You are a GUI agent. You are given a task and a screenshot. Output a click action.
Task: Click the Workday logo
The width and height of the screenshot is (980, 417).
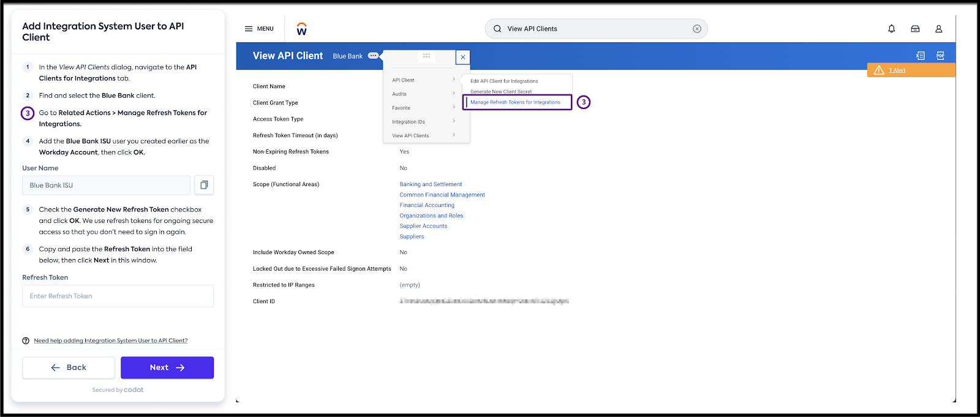pos(302,29)
